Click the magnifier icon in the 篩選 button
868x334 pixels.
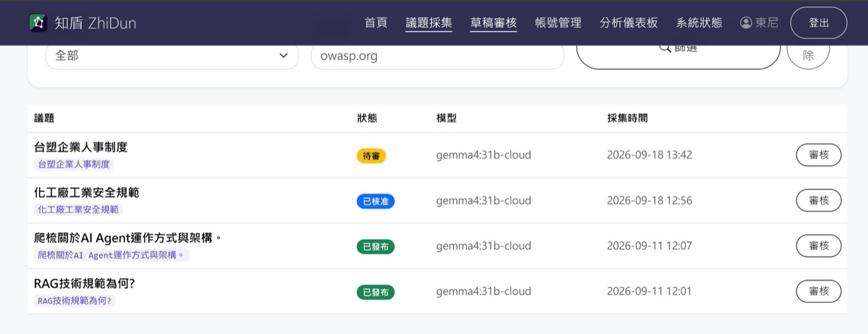[665, 48]
